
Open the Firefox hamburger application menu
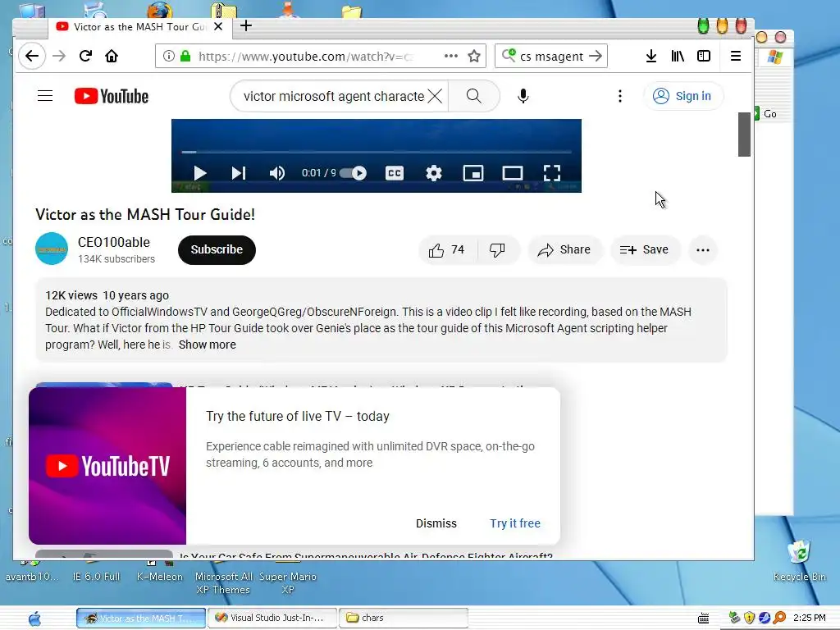pos(736,56)
